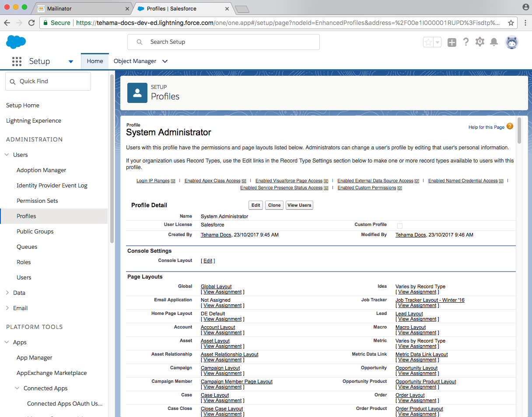This screenshot has width=532, height=417.
Task: Click the orange Help for this Page icon
Action: pos(510,127)
